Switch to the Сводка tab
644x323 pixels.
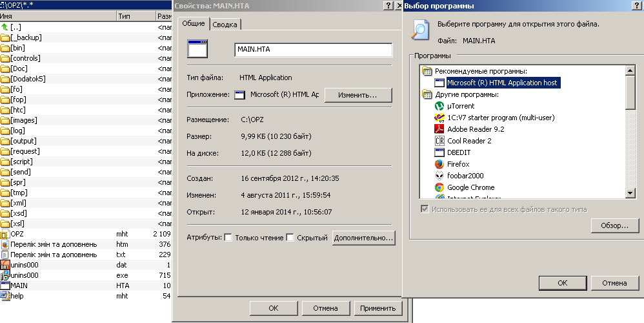[x=225, y=25]
